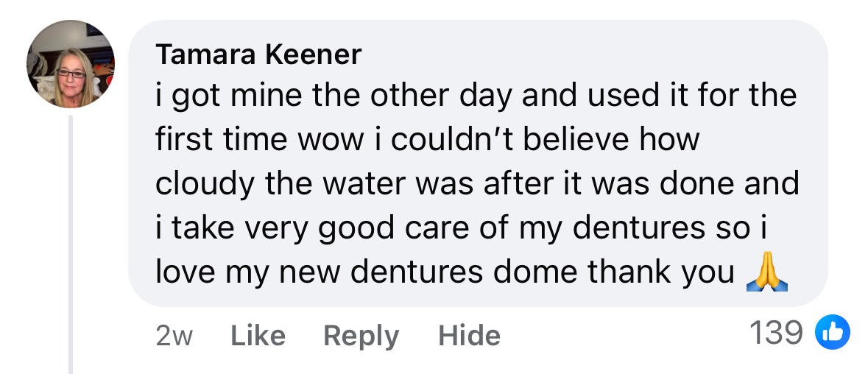The height and width of the screenshot is (374, 868).
Task: Like Tamara Keener's comment
Action: point(258,336)
